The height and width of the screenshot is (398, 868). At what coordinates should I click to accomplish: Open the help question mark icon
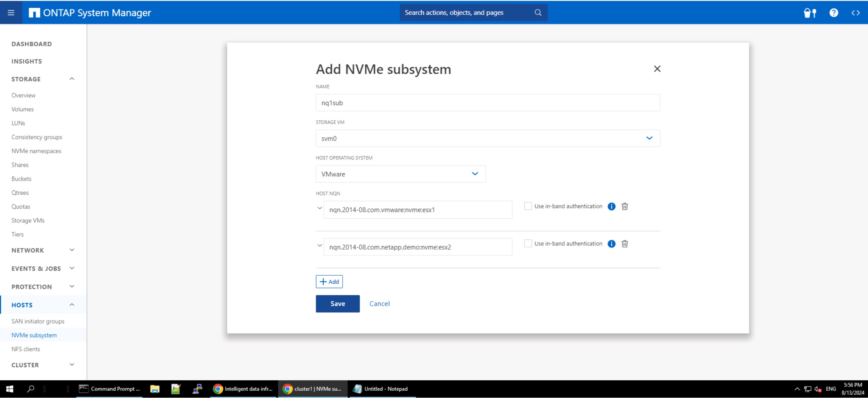click(x=834, y=13)
